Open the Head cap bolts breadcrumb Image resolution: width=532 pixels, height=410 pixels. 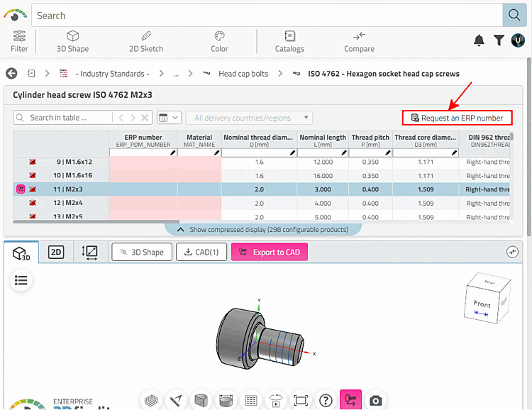(243, 74)
